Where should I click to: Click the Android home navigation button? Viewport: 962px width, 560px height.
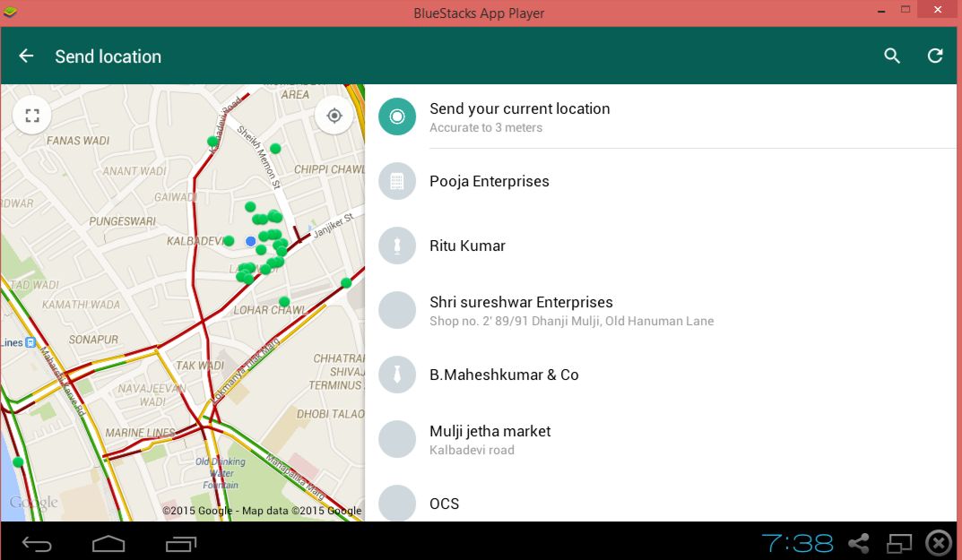[x=108, y=544]
